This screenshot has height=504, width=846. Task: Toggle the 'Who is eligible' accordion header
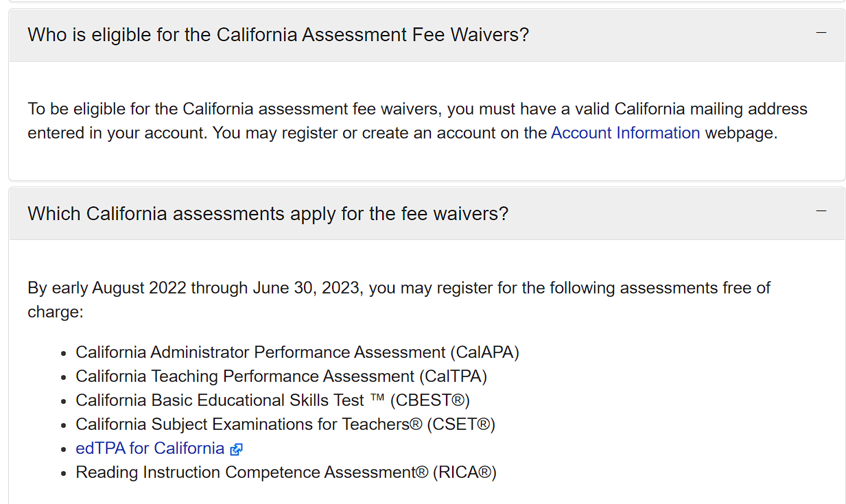coord(427,34)
